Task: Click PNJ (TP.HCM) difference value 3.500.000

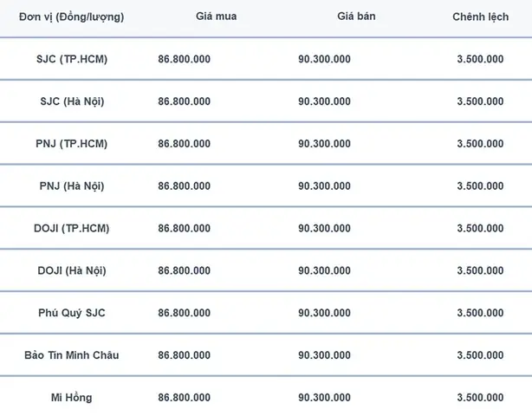Action: [x=480, y=144]
